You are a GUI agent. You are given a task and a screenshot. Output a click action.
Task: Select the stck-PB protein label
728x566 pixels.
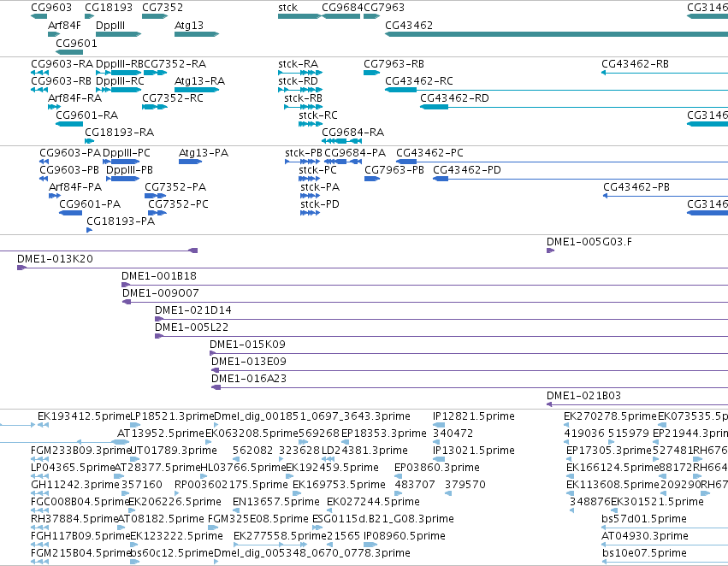click(x=304, y=153)
